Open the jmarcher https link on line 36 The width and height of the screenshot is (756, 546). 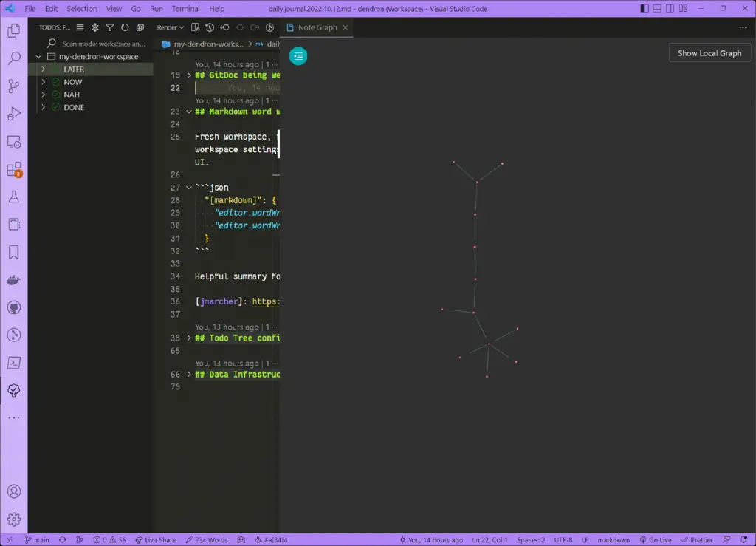point(266,301)
